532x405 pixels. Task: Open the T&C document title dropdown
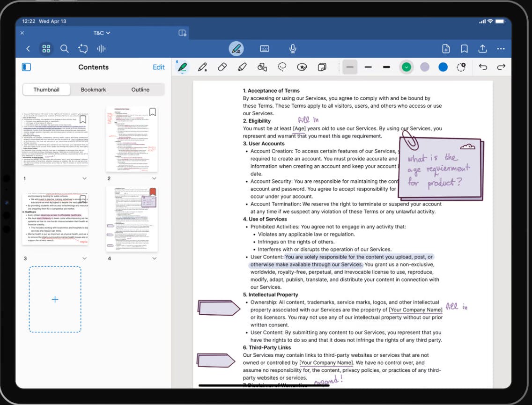coord(102,33)
